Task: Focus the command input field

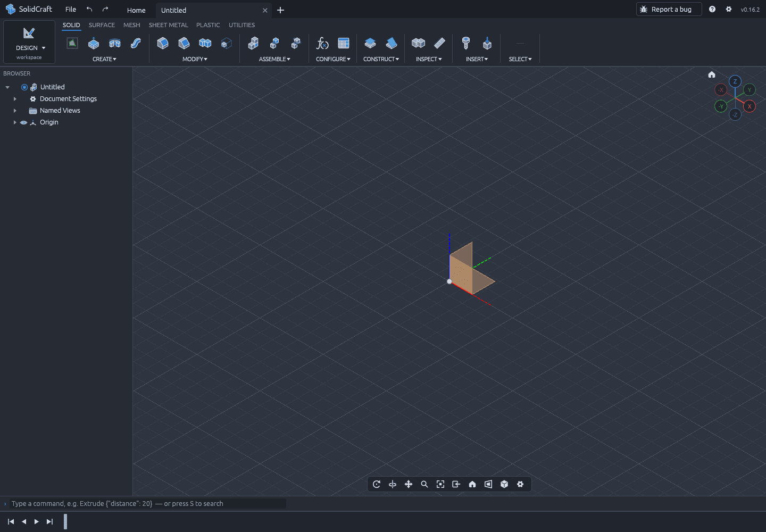Action: [x=148, y=504]
